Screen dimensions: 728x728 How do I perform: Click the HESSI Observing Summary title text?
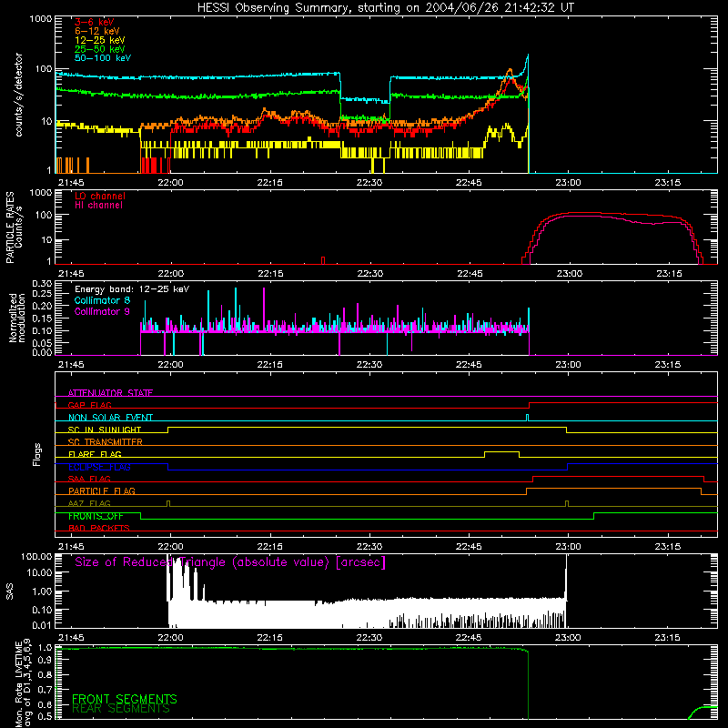[x=386, y=8]
